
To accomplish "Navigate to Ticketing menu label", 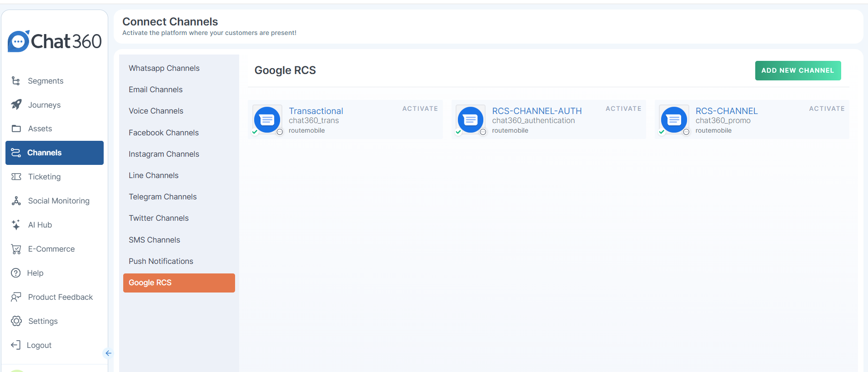I will (x=44, y=177).
